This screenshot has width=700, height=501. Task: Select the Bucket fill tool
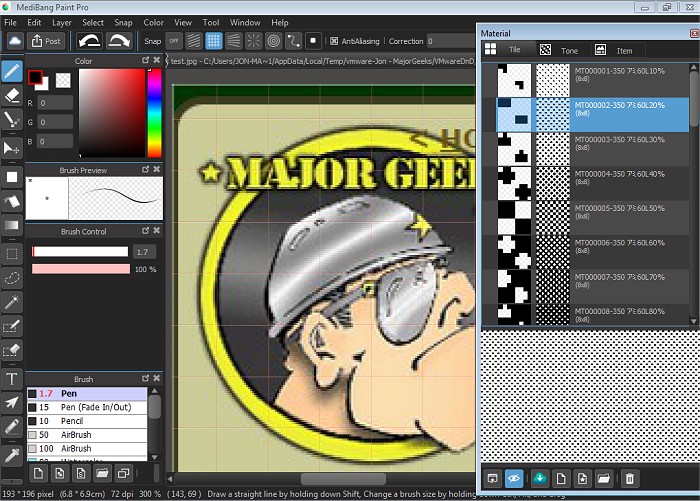pyautogui.click(x=12, y=201)
